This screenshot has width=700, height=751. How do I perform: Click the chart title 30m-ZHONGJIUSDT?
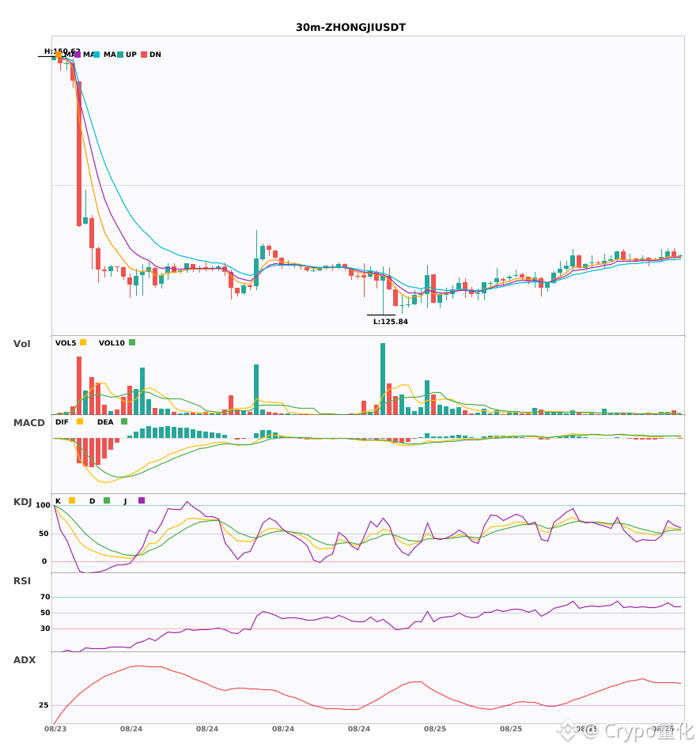[350, 28]
